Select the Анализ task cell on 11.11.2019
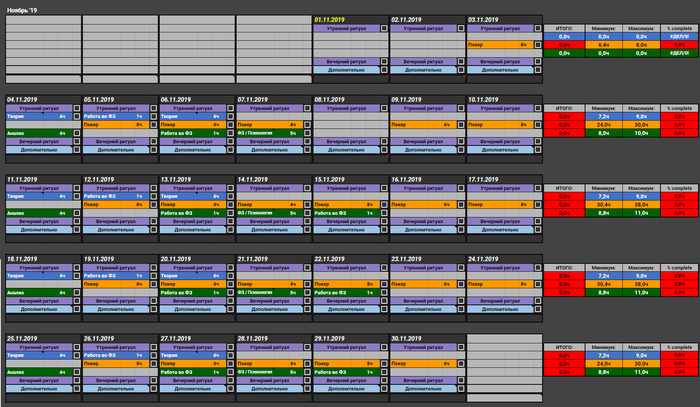Screen dimensions: 700x407 pos(39,213)
